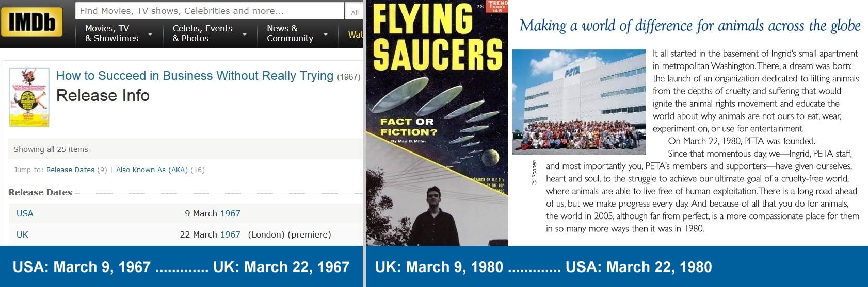The height and width of the screenshot is (287, 868).
Task: Expand the arrow beside News & Community
Action: [326, 35]
